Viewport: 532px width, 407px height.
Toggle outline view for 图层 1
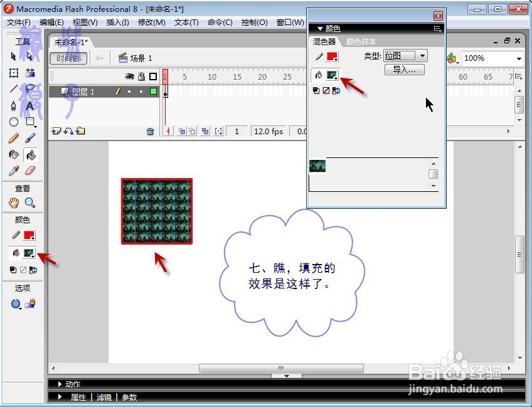pos(154,91)
